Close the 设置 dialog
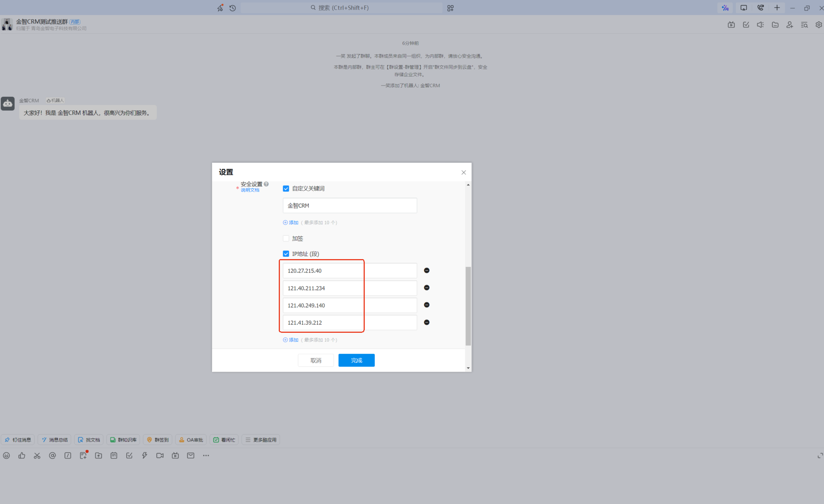Image resolution: width=824 pixels, height=504 pixels. pos(463,172)
